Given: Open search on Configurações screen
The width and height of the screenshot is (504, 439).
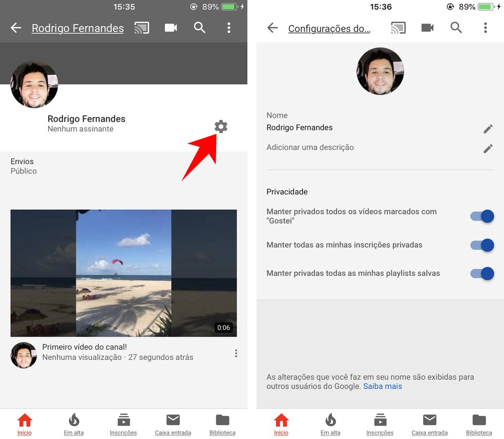Looking at the screenshot, I should (x=456, y=28).
